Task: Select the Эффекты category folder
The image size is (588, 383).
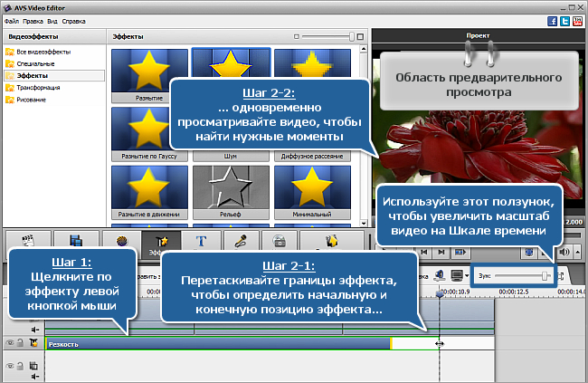Action: pos(54,75)
